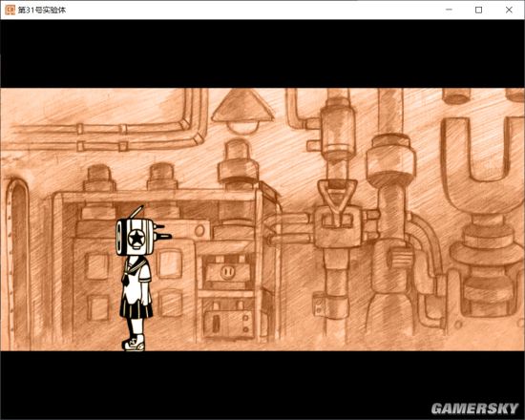The width and height of the screenshot is (525, 420).
Task: Select the pig-nose power outlet in the cabinet
Action: click(x=228, y=270)
